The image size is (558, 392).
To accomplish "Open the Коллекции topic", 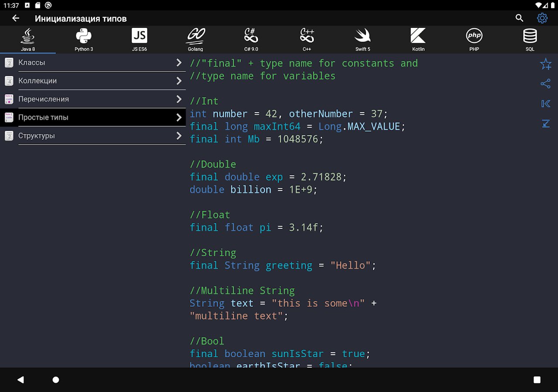I will click(93, 81).
